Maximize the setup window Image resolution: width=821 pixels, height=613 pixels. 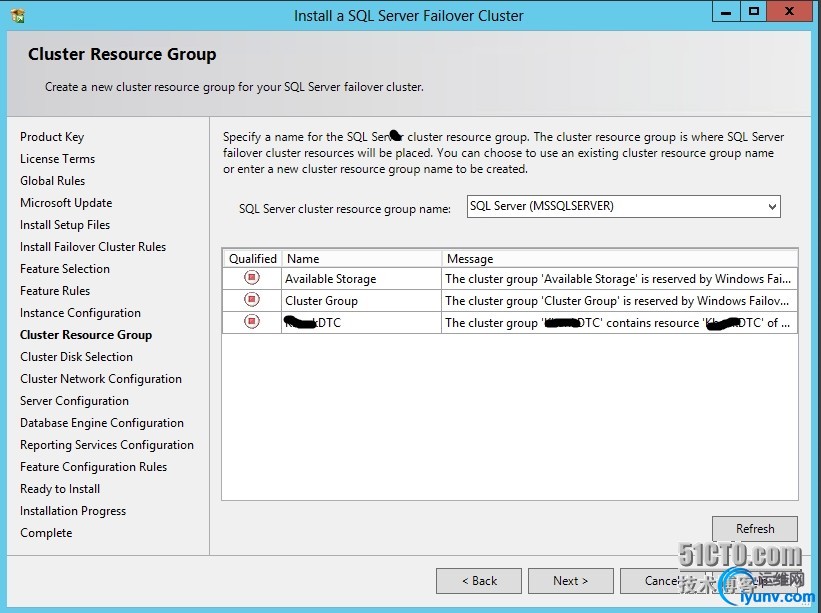[x=753, y=12]
